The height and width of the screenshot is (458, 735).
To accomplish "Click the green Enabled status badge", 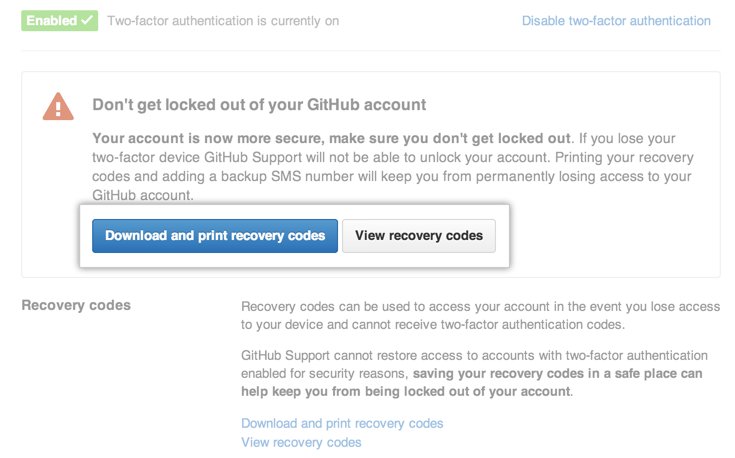I will tap(59, 20).
